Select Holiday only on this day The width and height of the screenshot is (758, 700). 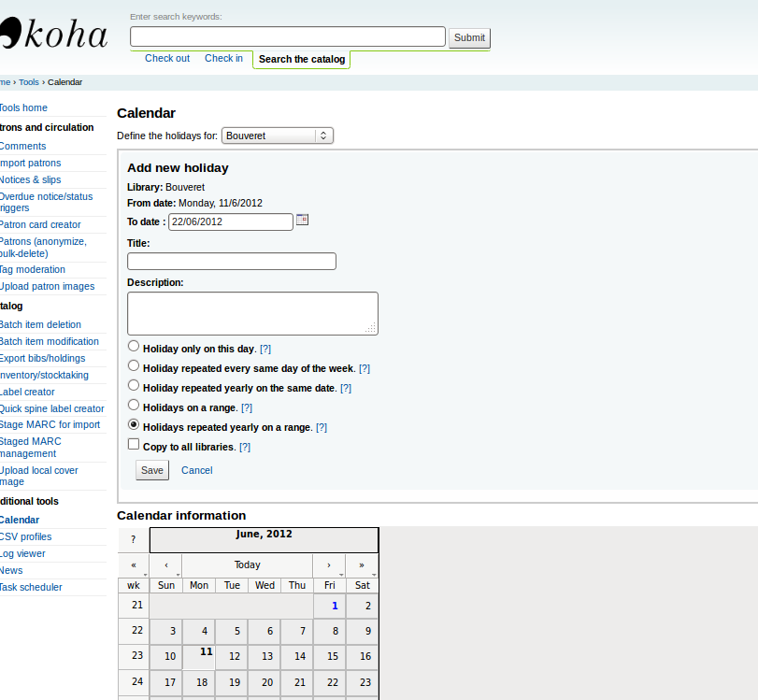(134, 346)
